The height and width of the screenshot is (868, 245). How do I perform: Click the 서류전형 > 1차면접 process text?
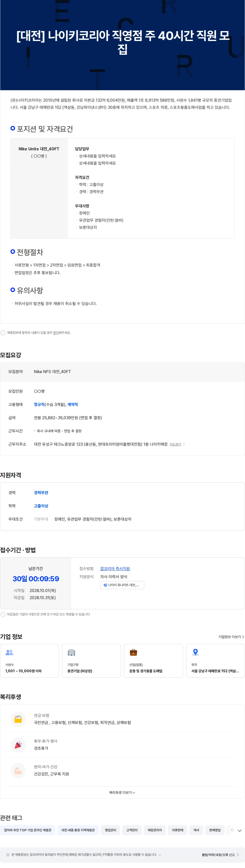[57, 265]
